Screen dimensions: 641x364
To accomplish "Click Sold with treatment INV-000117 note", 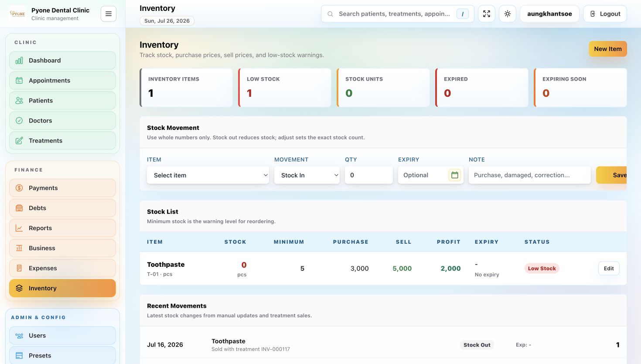I will (x=251, y=349).
